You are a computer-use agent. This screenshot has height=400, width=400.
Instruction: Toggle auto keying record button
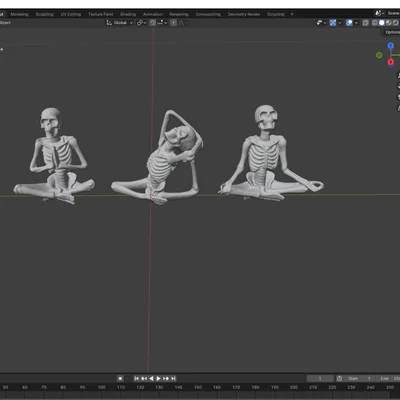tap(120, 378)
